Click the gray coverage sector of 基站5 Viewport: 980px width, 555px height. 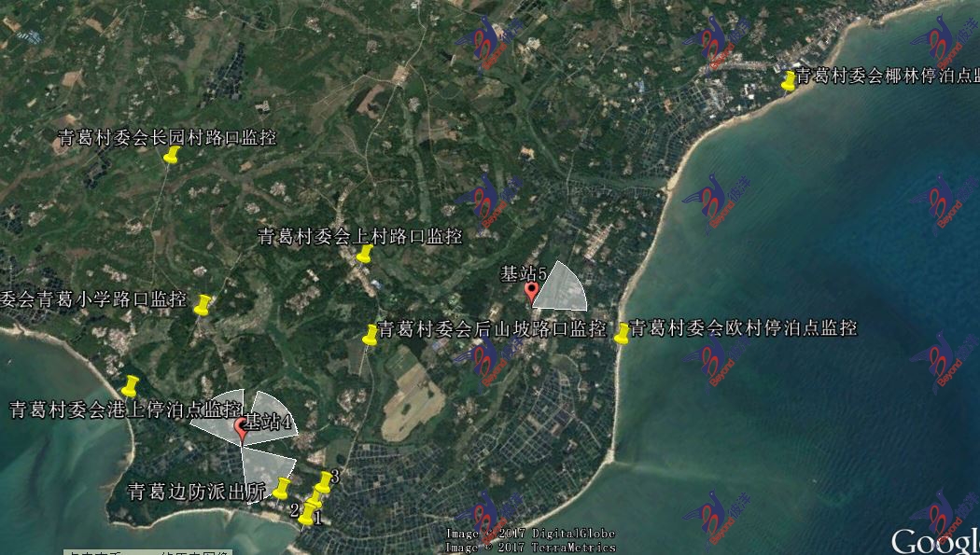(564, 287)
